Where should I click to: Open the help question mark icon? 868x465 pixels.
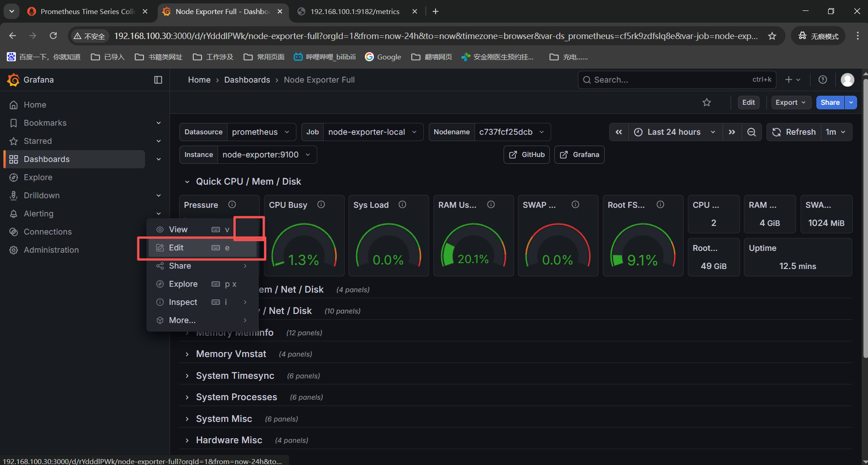tap(823, 80)
